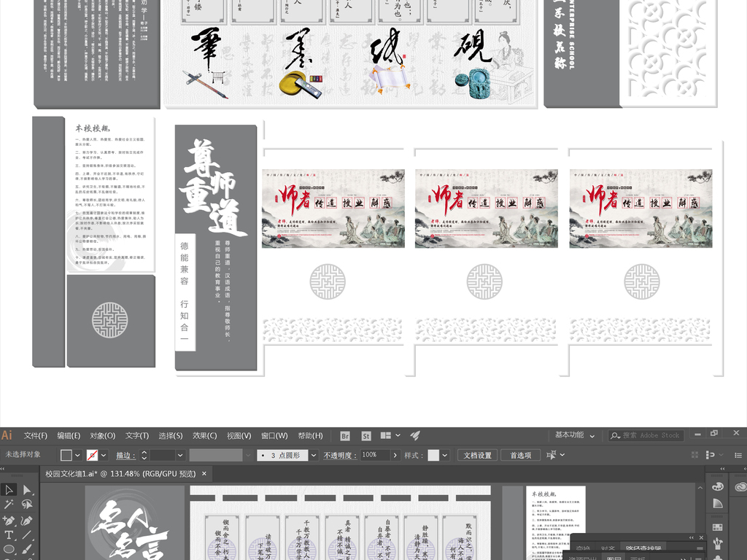Open the Color panel from the dock
Image resolution: width=747 pixels, height=560 pixels.
click(718, 486)
